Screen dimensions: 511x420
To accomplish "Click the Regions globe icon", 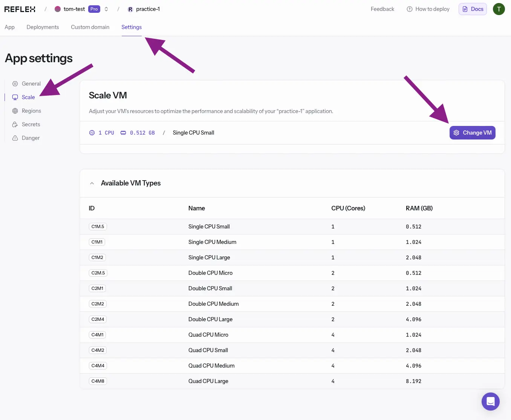I will pyautogui.click(x=15, y=111).
